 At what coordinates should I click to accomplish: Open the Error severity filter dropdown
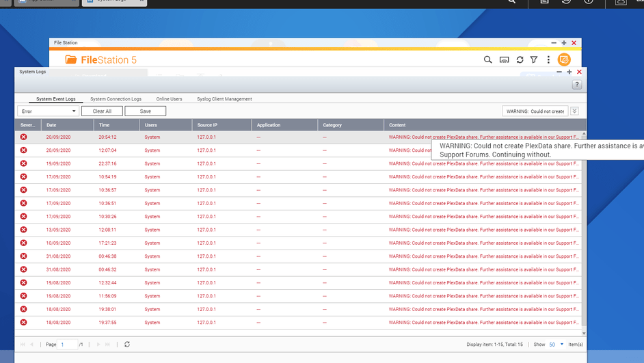(x=48, y=111)
